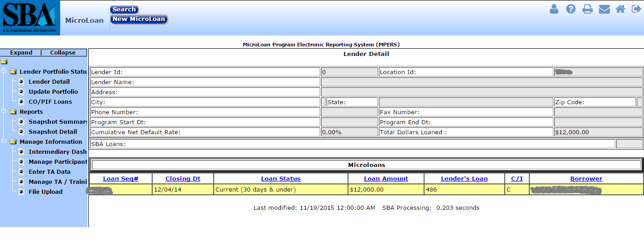This screenshot has height=243, width=644.
Task: Click the page icon beside Update Portfolio
Action: tap(21, 91)
